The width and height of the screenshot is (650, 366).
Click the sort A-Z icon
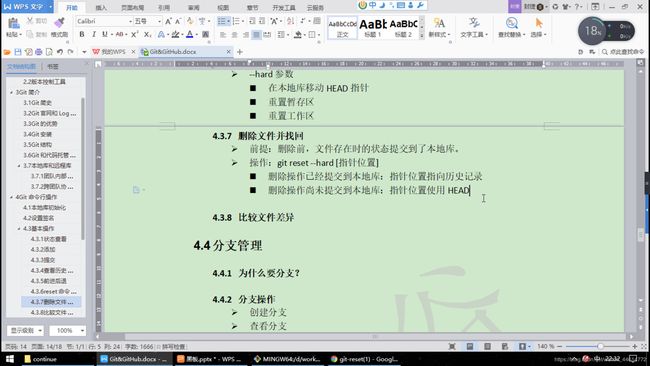[291, 21]
